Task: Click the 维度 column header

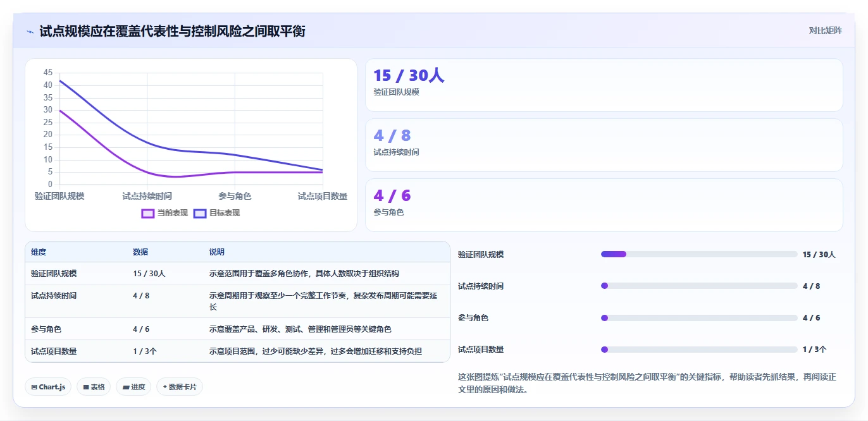Action: (39, 252)
